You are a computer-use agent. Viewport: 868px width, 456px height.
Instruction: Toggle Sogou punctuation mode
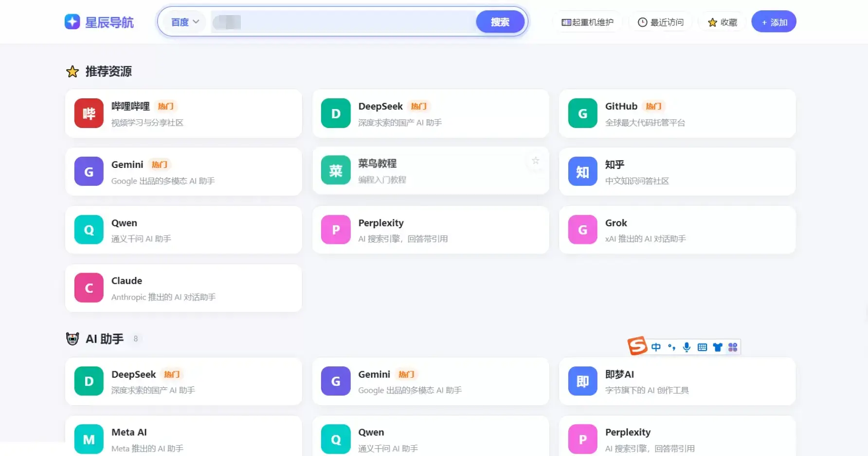671,347
